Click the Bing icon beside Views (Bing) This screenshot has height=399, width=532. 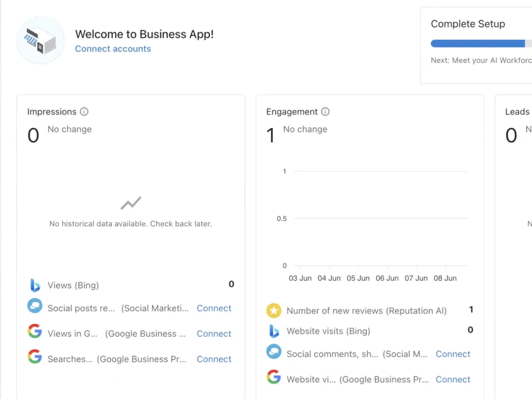35,285
